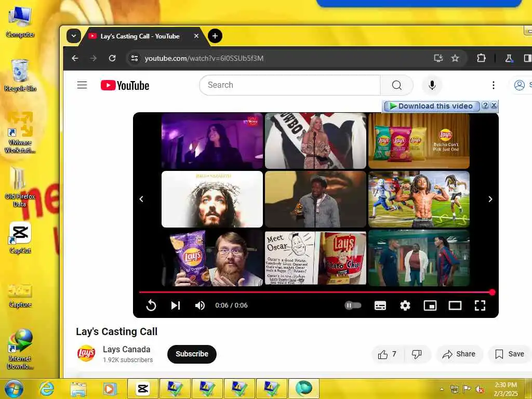Open the Lays Canada channel name

point(127,349)
